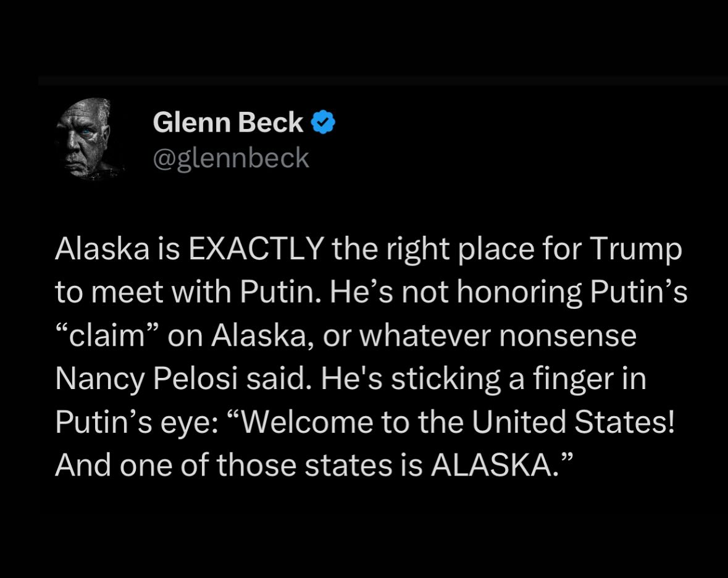Click the first word Alaska starting the tweet
Viewport: 728px width, 578px height.
coord(102,249)
